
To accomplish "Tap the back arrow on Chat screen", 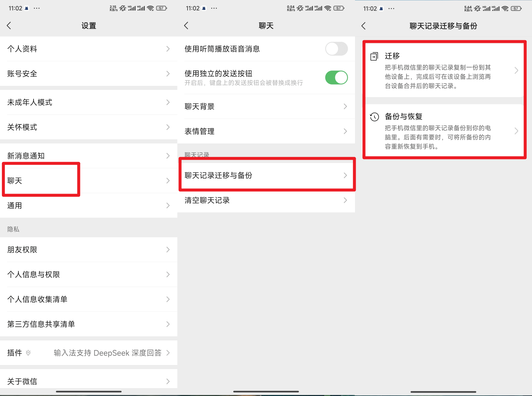I will pos(186,26).
